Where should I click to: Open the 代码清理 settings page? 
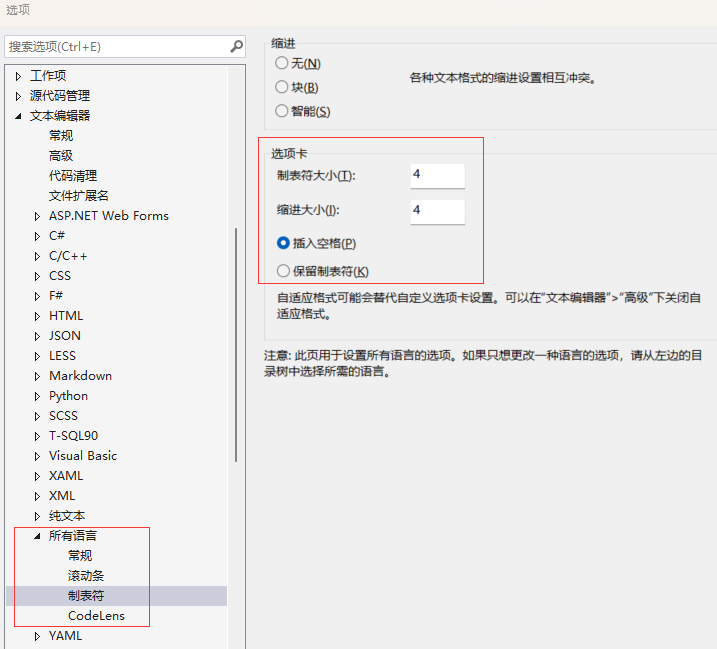pos(73,176)
